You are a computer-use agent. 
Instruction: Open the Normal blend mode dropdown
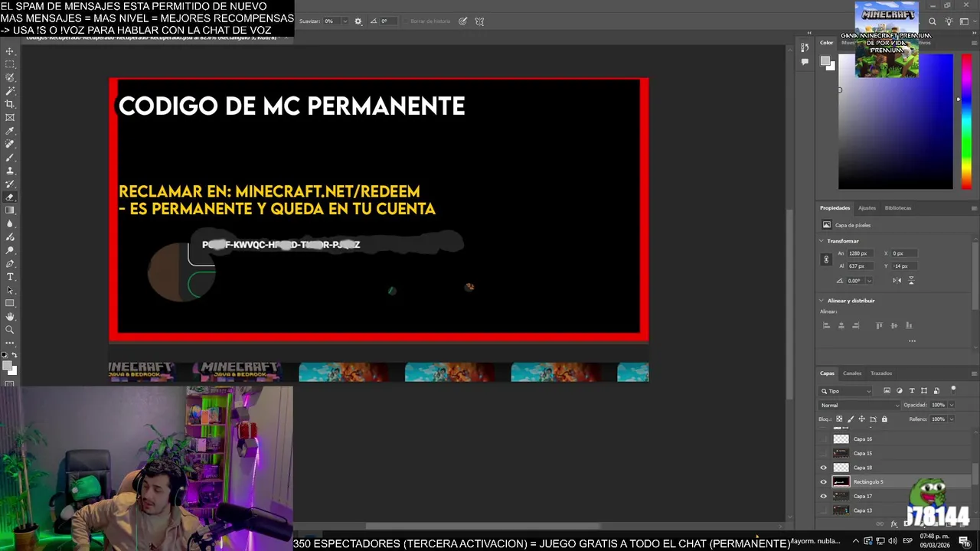(860, 405)
